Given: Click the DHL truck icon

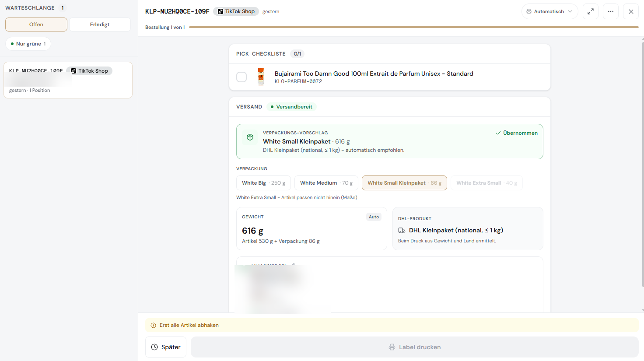Looking at the screenshot, I should pos(402,231).
